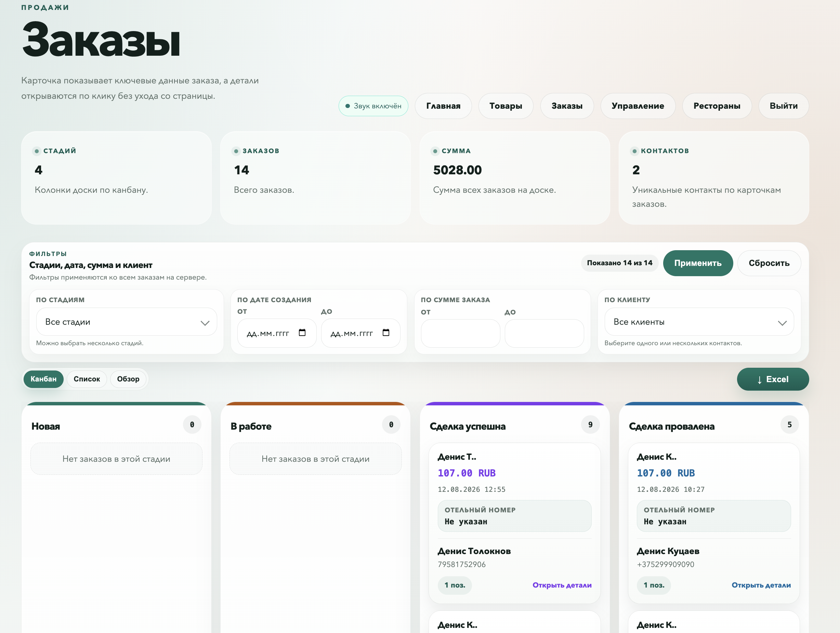Open details of Денис Куцаев's order
This screenshot has width=840, height=633.
pyautogui.click(x=761, y=585)
